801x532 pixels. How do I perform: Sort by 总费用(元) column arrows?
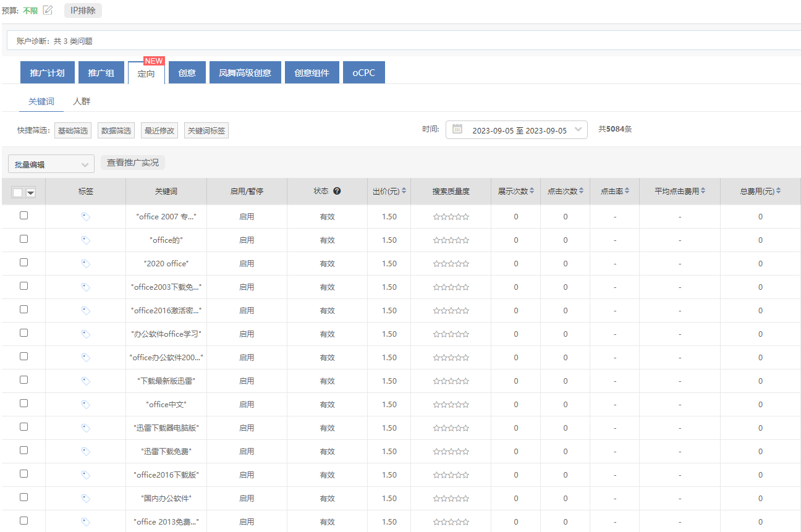(778, 192)
